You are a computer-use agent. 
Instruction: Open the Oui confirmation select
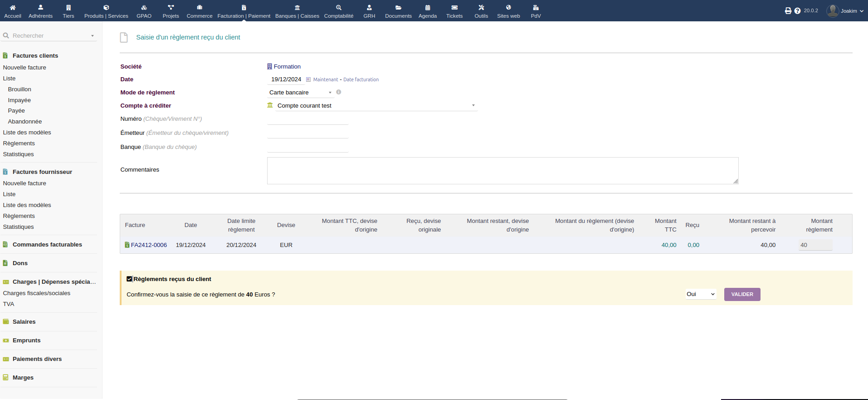701,294
